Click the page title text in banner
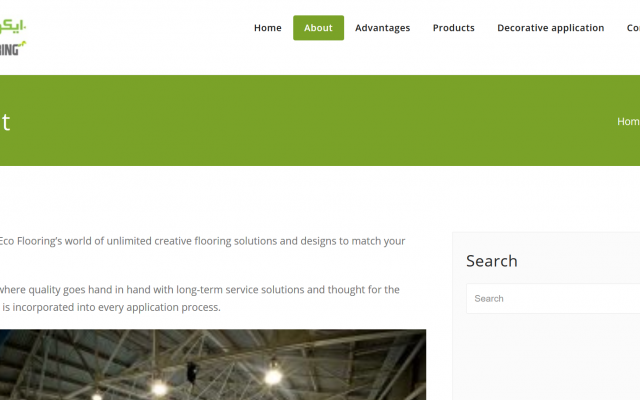 [x=5, y=122]
